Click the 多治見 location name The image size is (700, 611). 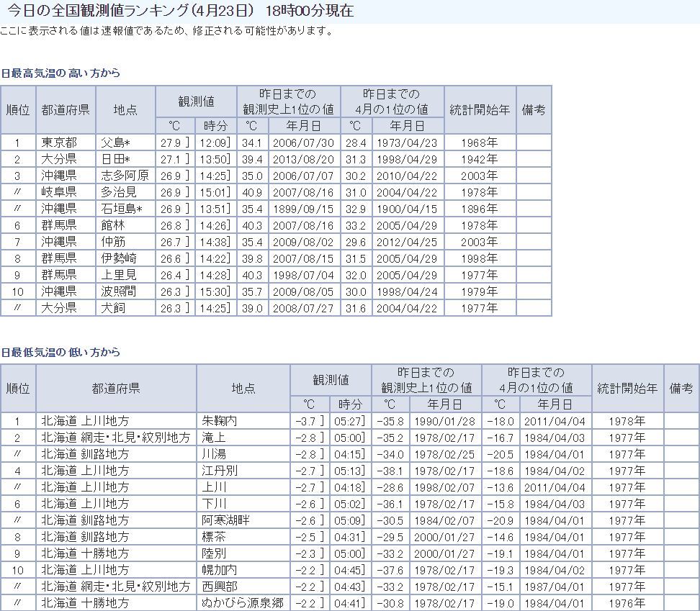(120, 192)
